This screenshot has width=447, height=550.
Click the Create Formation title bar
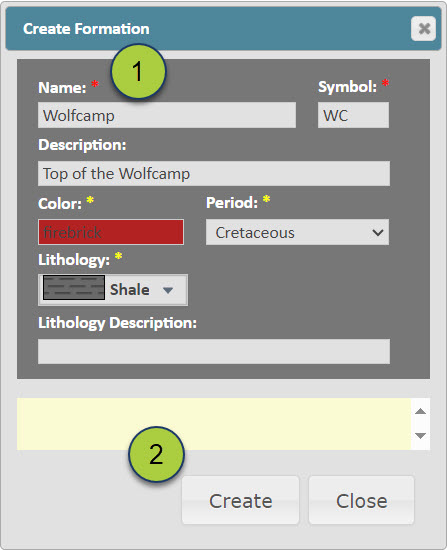(224, 28)
